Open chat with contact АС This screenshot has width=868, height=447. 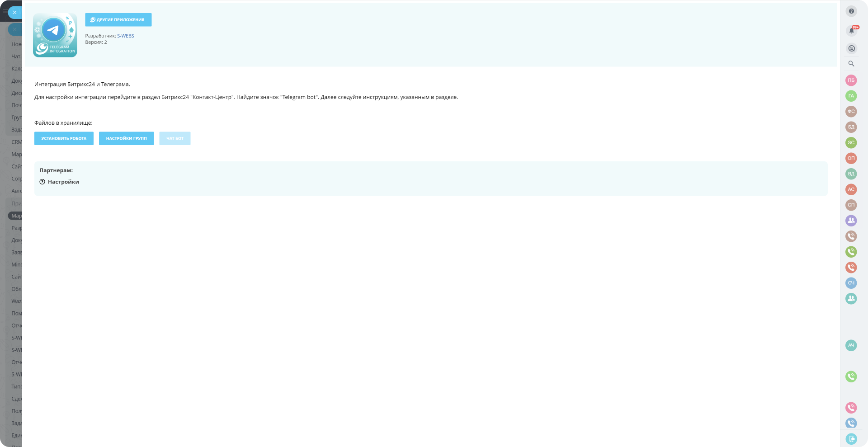pos(851,189)
